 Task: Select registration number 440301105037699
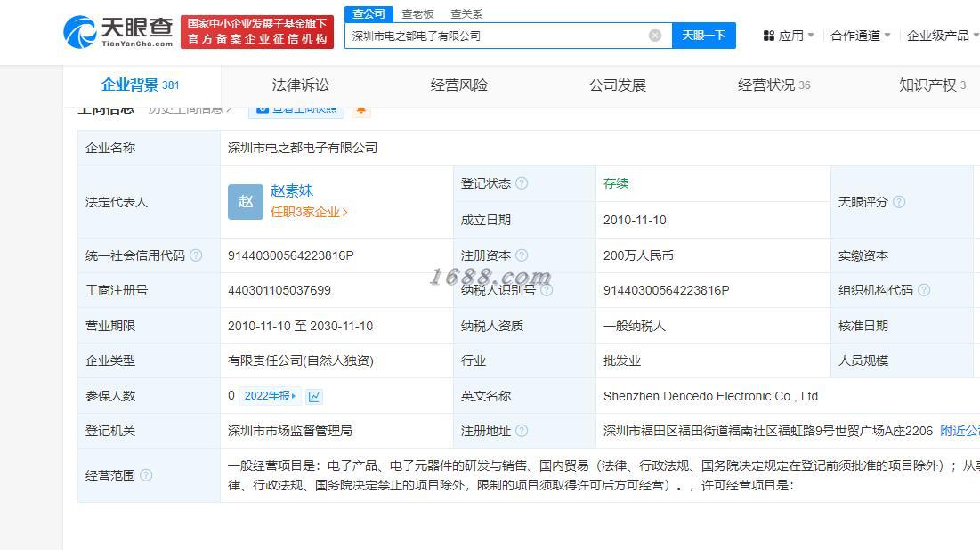(279, 291)
